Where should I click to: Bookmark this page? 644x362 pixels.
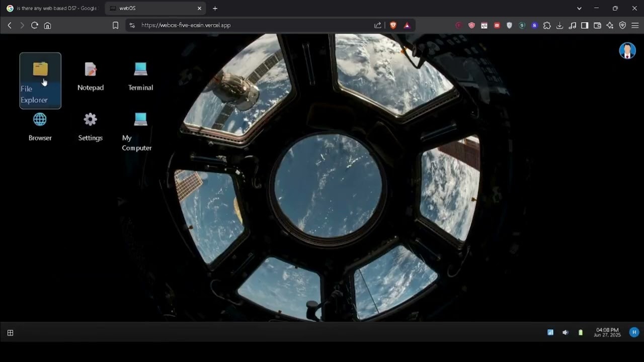point(115,25)
